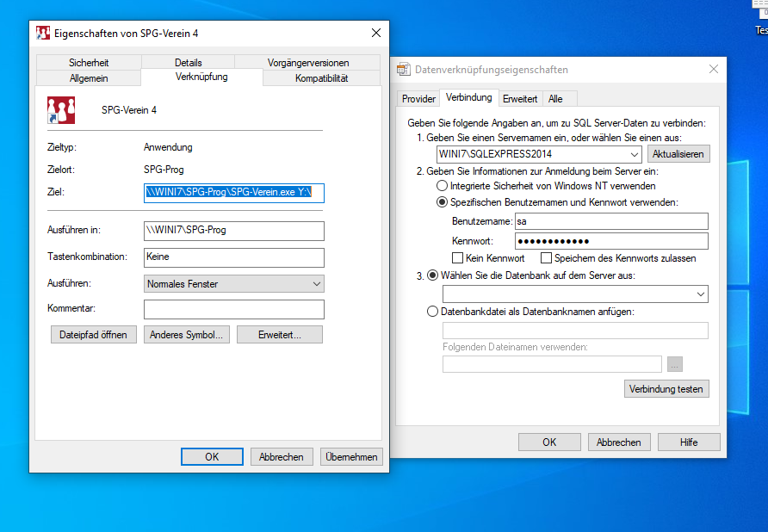Viewport: 768px width, 532px height.
Task: Click the Datenverknüpfungseigenschaften title bar icon
Action: pos(403,69)
